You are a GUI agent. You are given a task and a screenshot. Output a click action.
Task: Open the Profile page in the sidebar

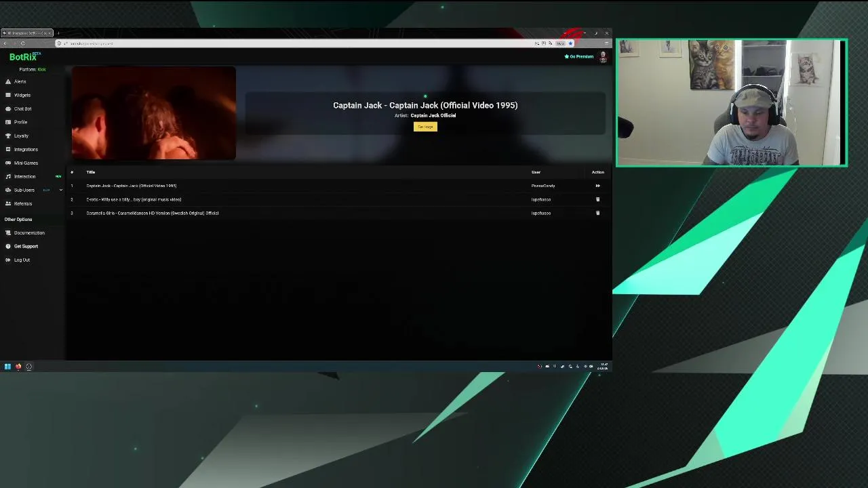[x=20, y=122]
